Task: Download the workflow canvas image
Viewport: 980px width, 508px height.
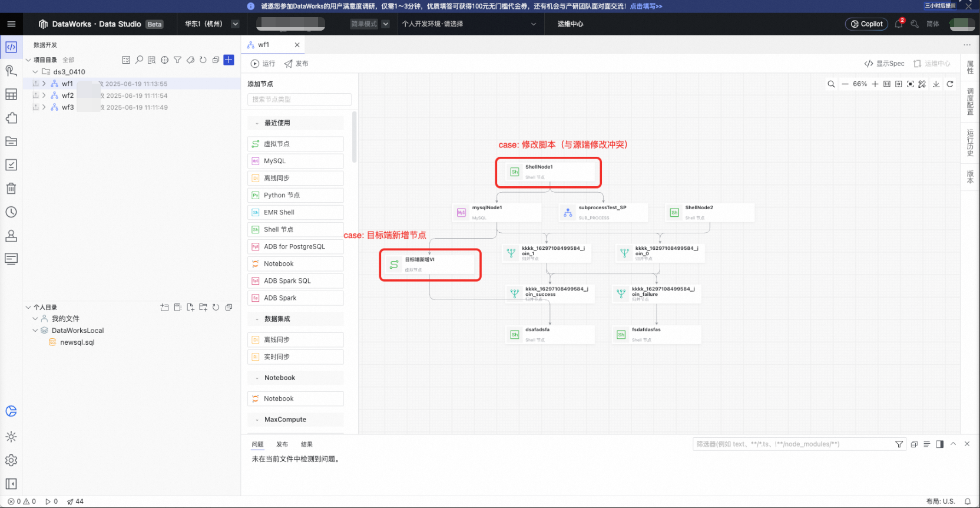Action: (936, 84)
